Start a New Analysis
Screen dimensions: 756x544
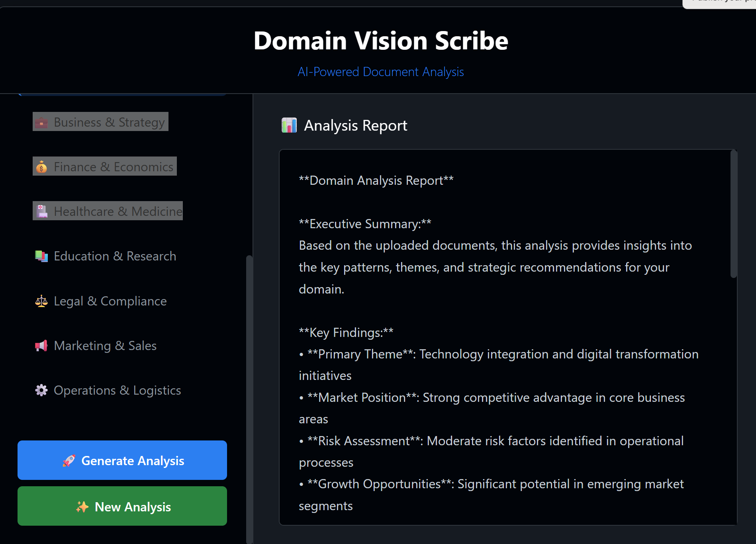(x=122, y=506)
